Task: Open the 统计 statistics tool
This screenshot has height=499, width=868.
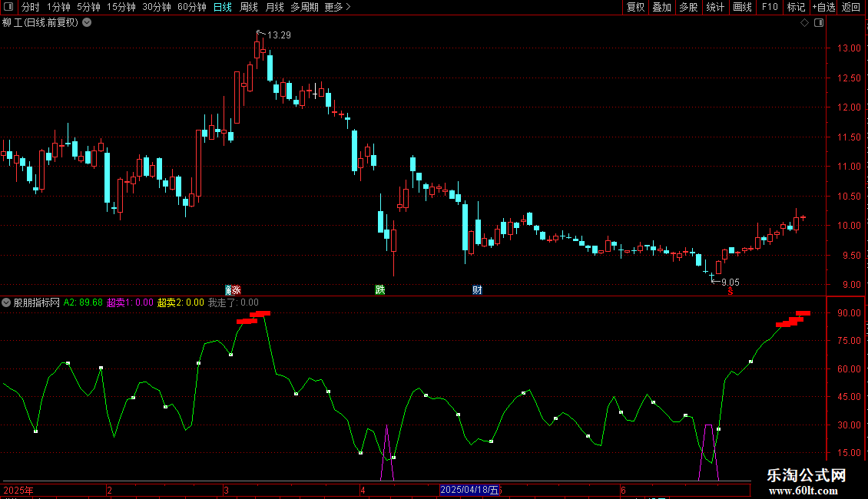Action: (x=715, y=7)
